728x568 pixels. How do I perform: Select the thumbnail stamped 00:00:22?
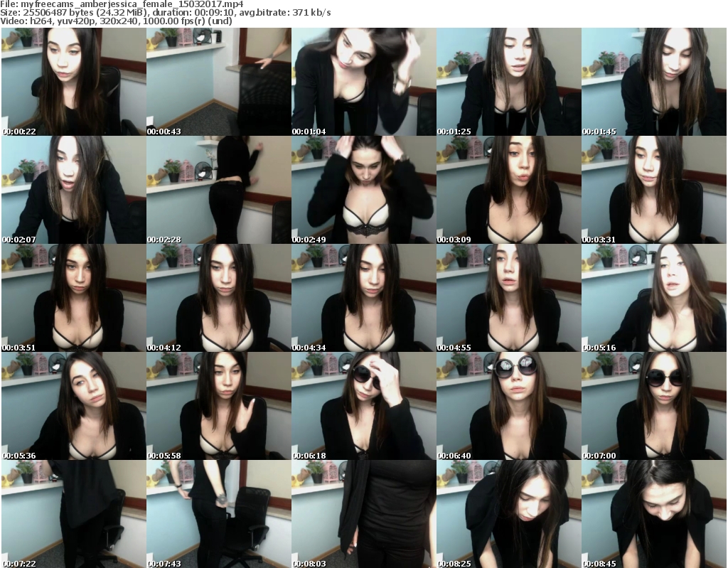coord(74,82)
